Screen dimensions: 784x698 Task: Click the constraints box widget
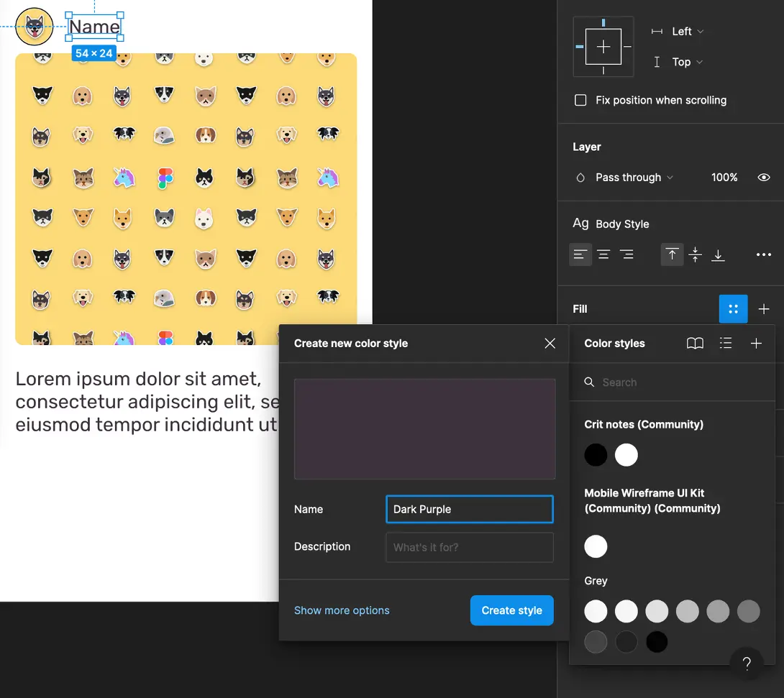click(x=603, y=47)
